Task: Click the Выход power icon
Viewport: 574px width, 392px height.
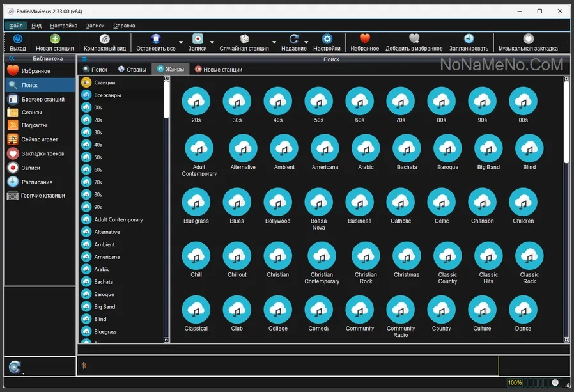Action: pyautogui.click(x=18, y=39)
